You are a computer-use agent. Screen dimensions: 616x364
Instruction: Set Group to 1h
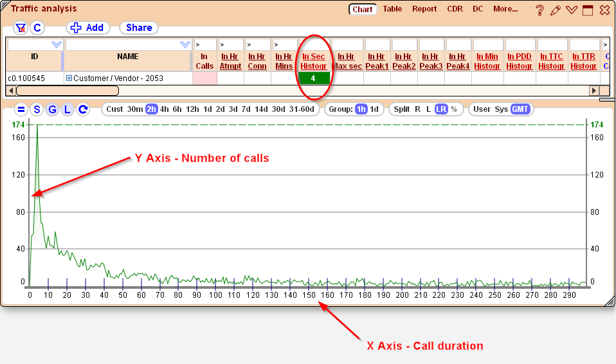pos(361,109)
